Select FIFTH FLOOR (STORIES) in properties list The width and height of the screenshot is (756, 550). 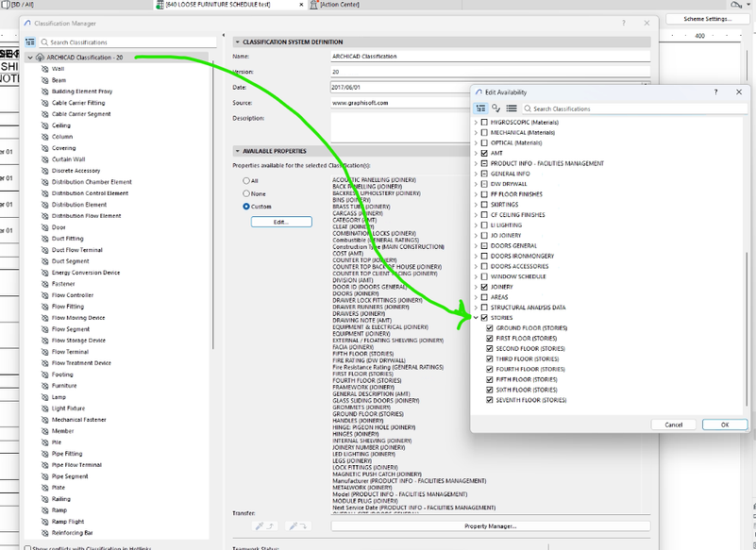point(363,354)
